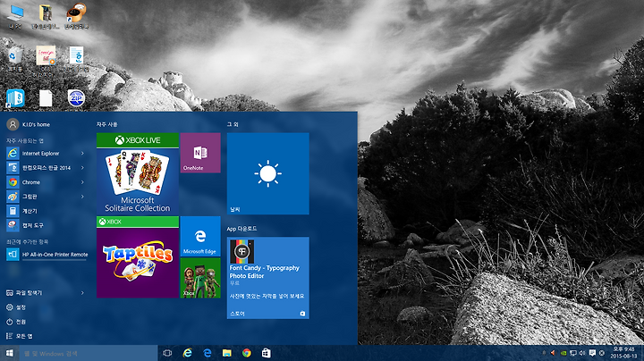Open the network status tray icon

[x=573, y=353]
